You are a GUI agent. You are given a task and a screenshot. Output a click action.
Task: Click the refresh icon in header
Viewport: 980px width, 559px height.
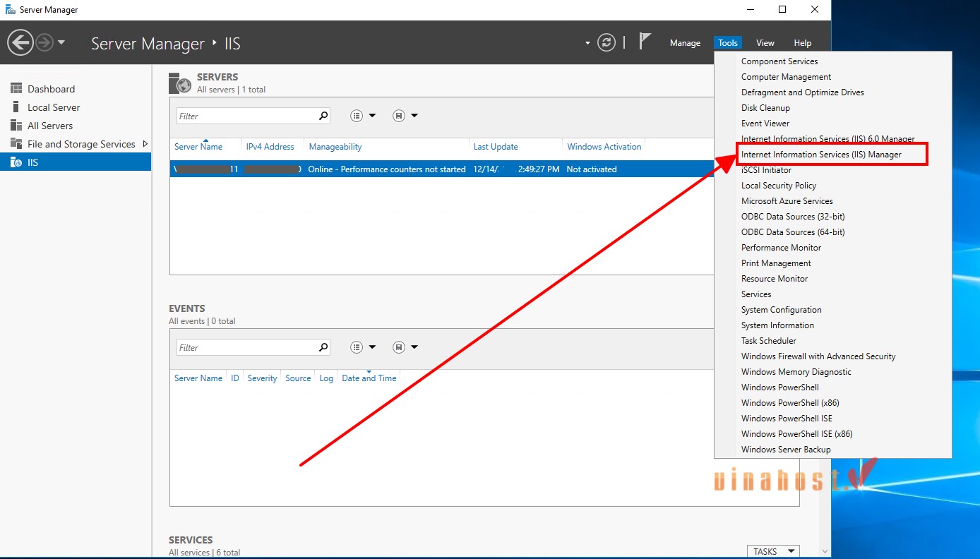(x=606, y=43)
